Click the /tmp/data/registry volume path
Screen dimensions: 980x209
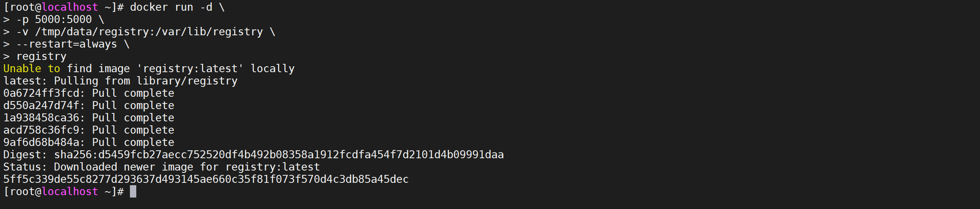point(92,32)
